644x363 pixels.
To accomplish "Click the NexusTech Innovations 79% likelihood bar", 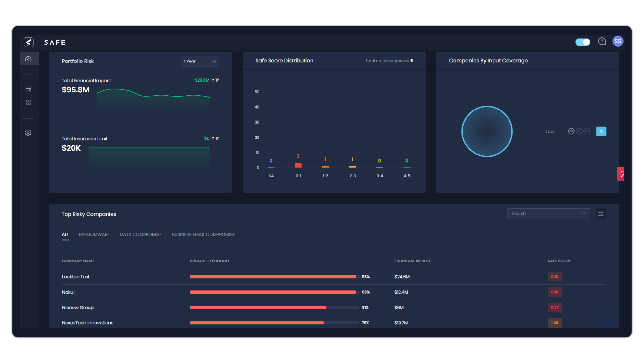I will tap(274, 323).
